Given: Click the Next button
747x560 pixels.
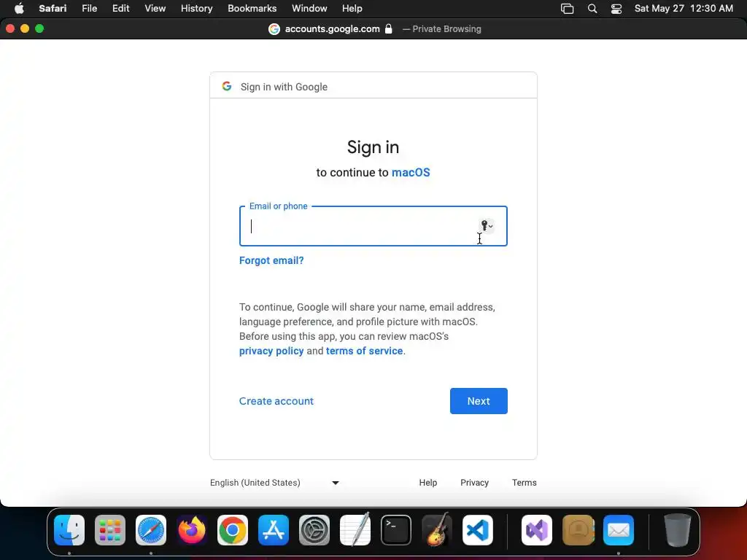Looking at the screenshot, I should (479, 401).
